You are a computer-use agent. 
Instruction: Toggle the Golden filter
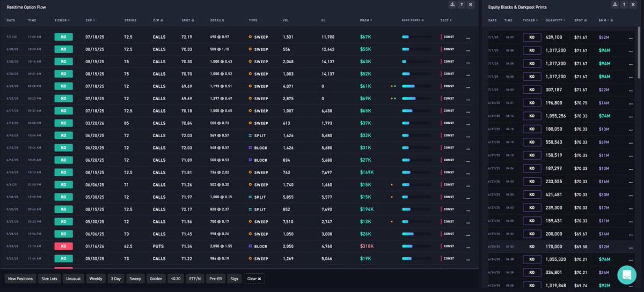tap(156, 279)
